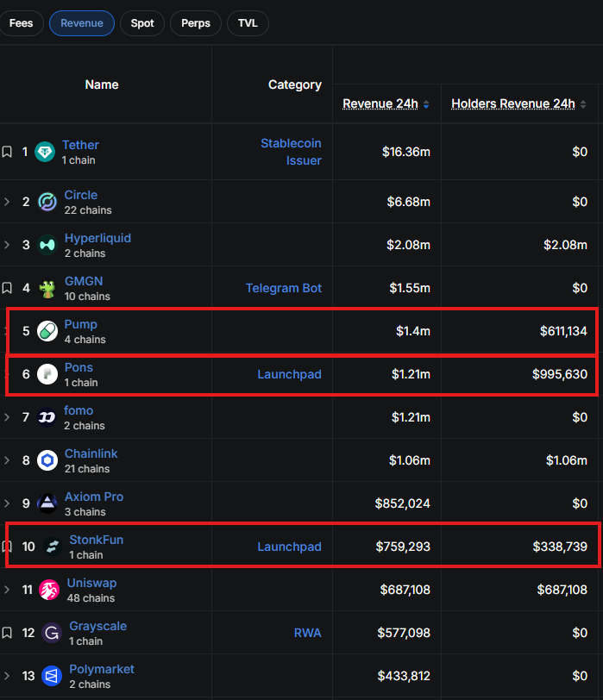Open the StonkFun protocol link

(97, 540)
